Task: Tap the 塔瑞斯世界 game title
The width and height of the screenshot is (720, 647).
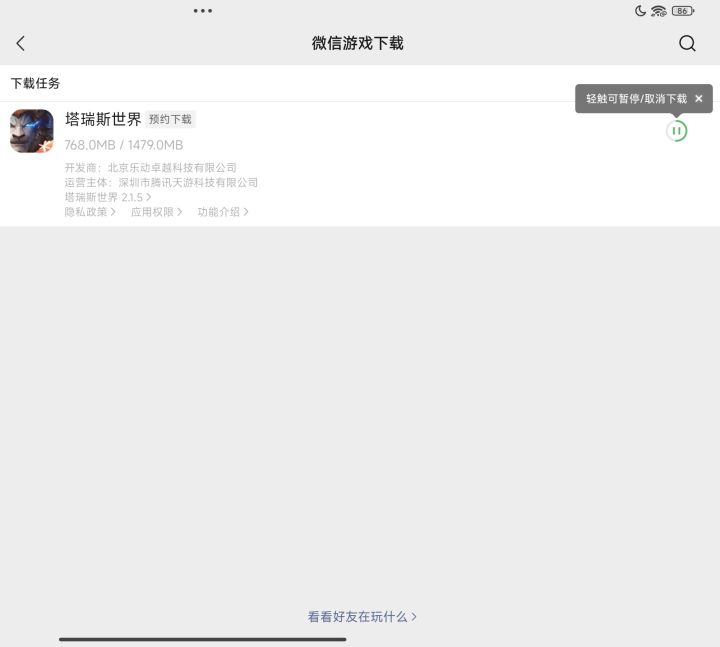Action: click(x=103, y=119)
